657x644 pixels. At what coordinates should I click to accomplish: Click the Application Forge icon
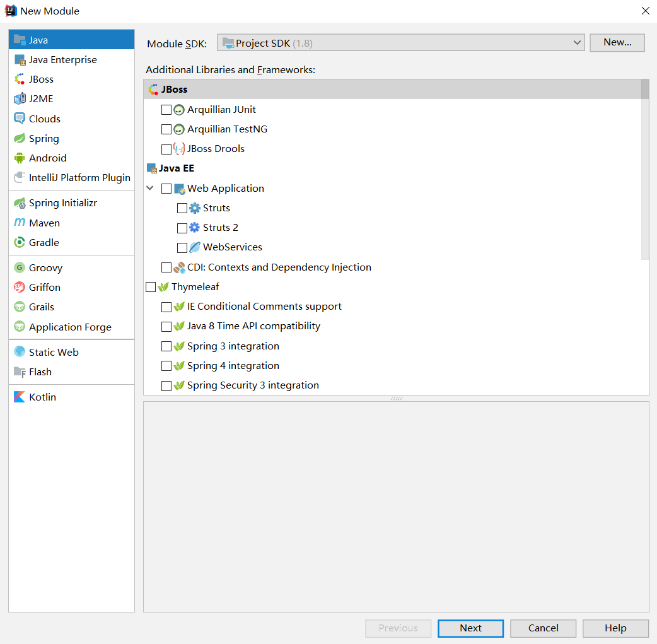20,327
